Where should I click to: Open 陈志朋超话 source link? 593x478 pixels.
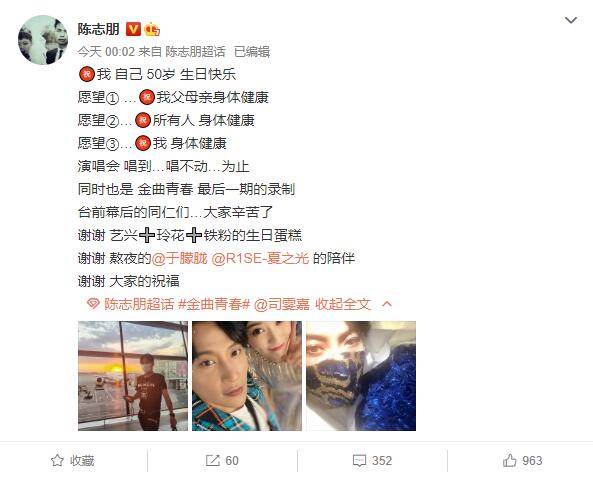[x=195, y=52]
